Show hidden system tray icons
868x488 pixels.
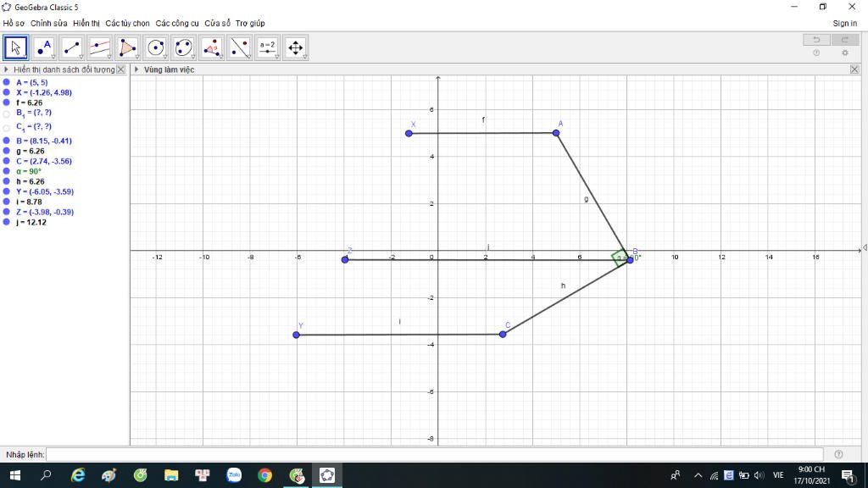click(698, 475)
